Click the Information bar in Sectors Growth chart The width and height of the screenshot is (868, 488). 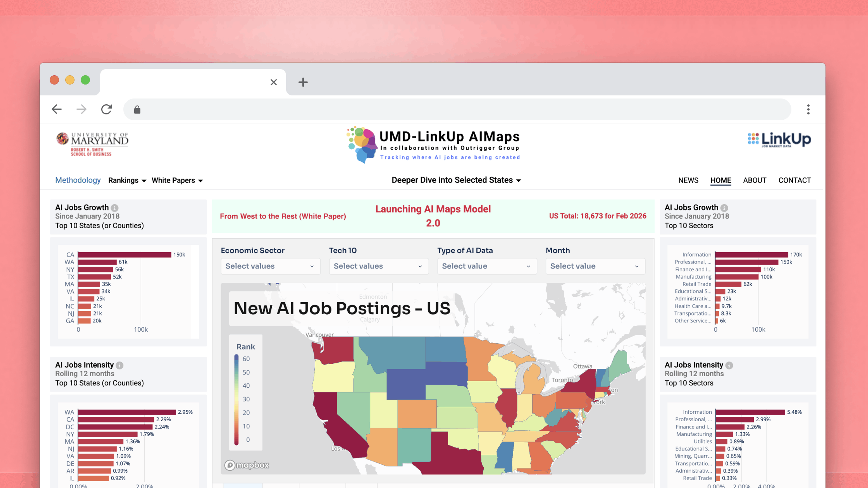[x=752, y=255]
